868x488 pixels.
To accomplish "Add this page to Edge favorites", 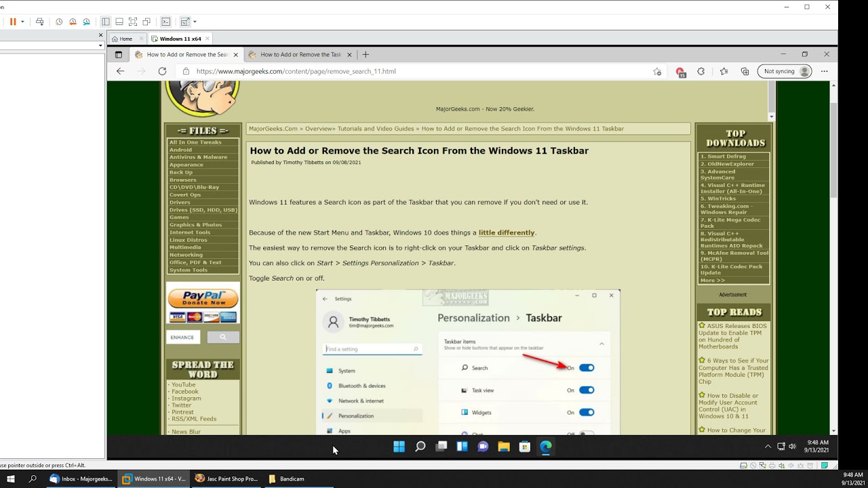I will tap(657, 71).
